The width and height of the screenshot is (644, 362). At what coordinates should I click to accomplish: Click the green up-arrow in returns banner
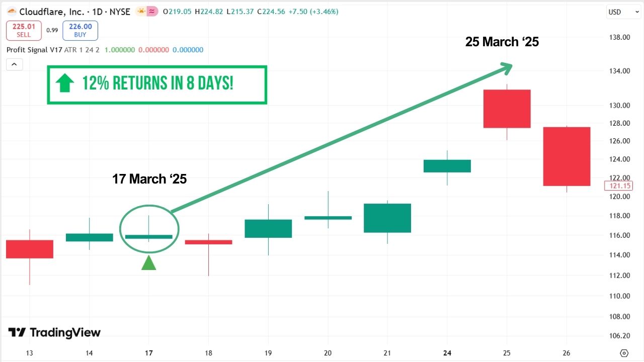point(64,83)
